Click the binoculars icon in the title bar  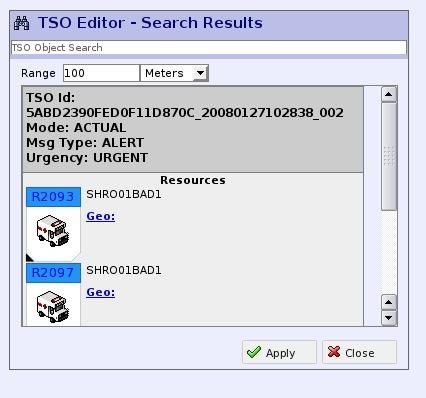coord(22,23)
